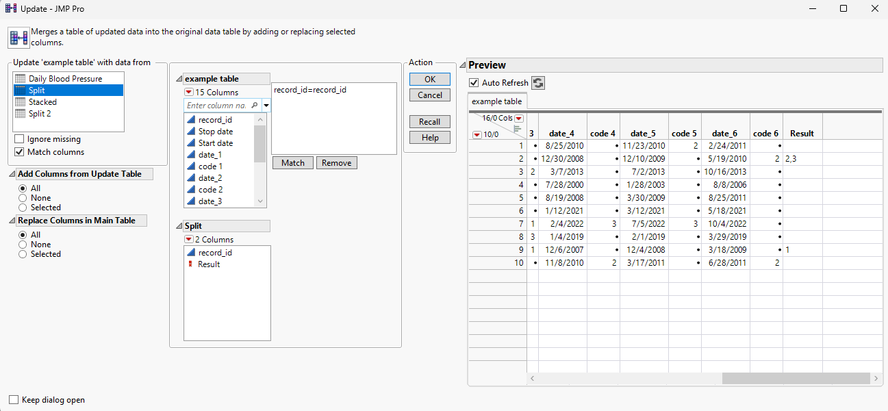Screen dimensions: 888x411
Task: Click the Cancel button
Action: point(430,95)
